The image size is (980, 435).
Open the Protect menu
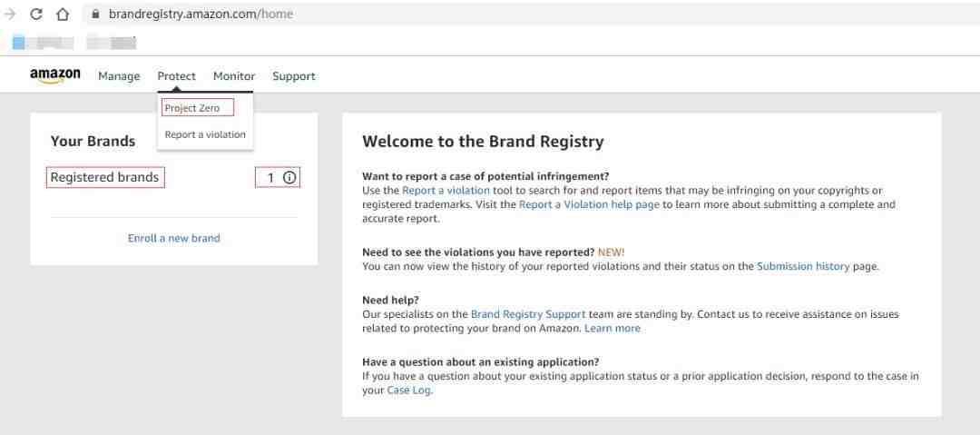tap(176, 76)
